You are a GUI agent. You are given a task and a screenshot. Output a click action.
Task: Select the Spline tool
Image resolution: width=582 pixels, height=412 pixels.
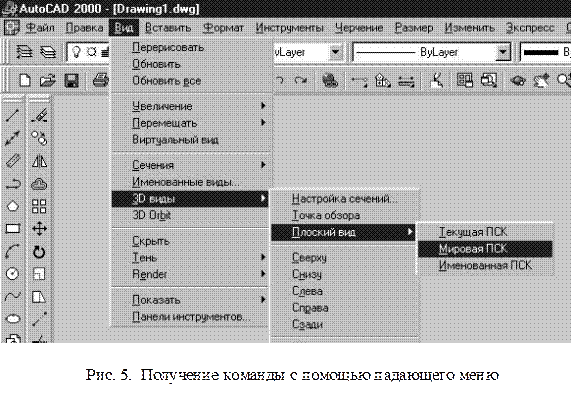coord(13,296)
